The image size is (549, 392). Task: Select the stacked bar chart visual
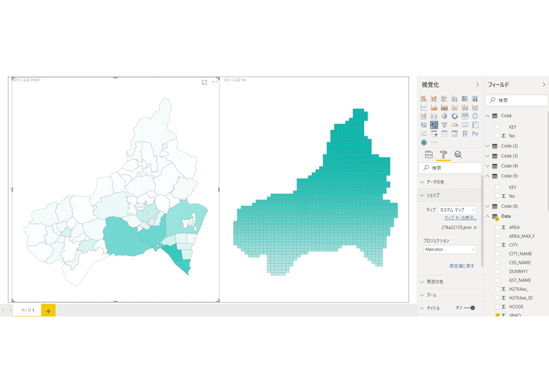pyautogui.click(x=424, y=99)
